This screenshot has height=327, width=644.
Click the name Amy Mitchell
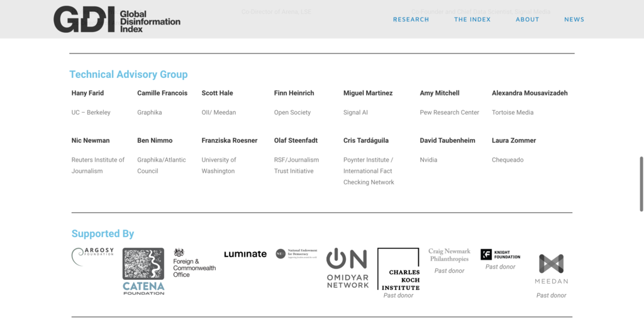coord(440,93)
